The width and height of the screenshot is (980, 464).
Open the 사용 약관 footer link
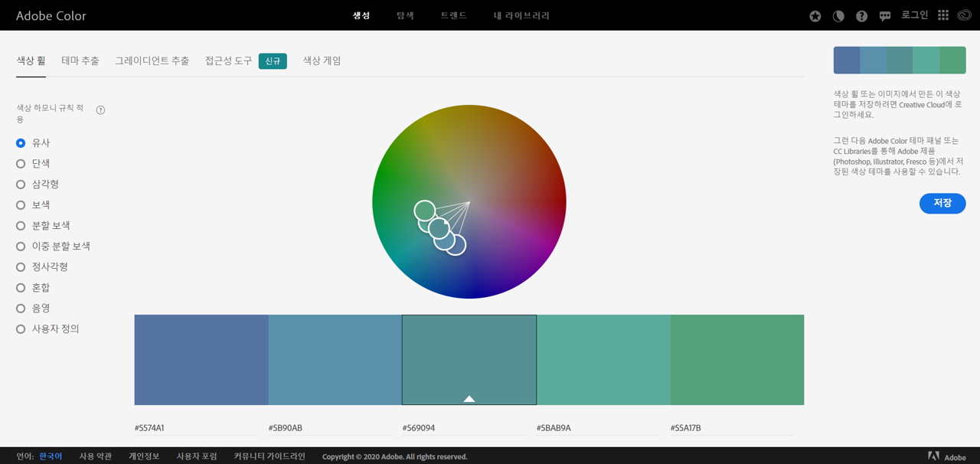point(96,456)
